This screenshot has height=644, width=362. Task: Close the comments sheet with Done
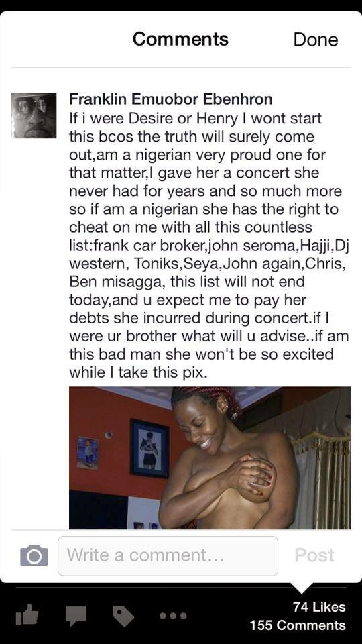coord(316,40)
